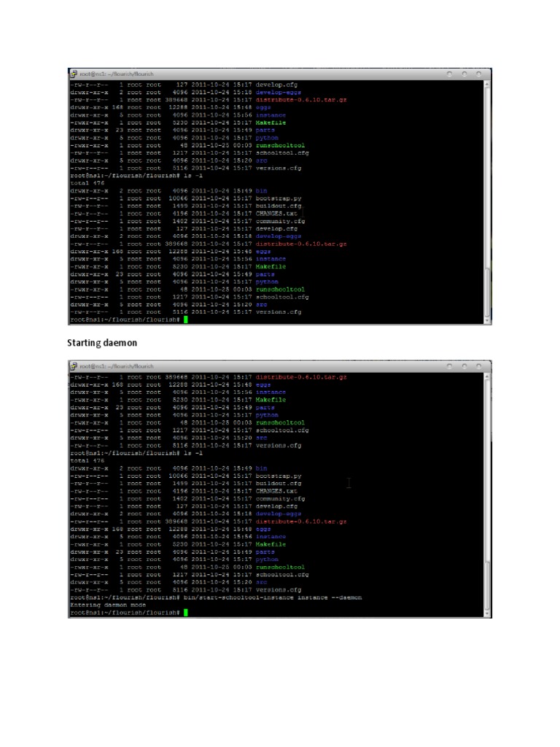Click 'bootstrap.py' in the first terminal
Image resolution: width=560 pixels, height=747 pixels.
click(x=279, y=198)
